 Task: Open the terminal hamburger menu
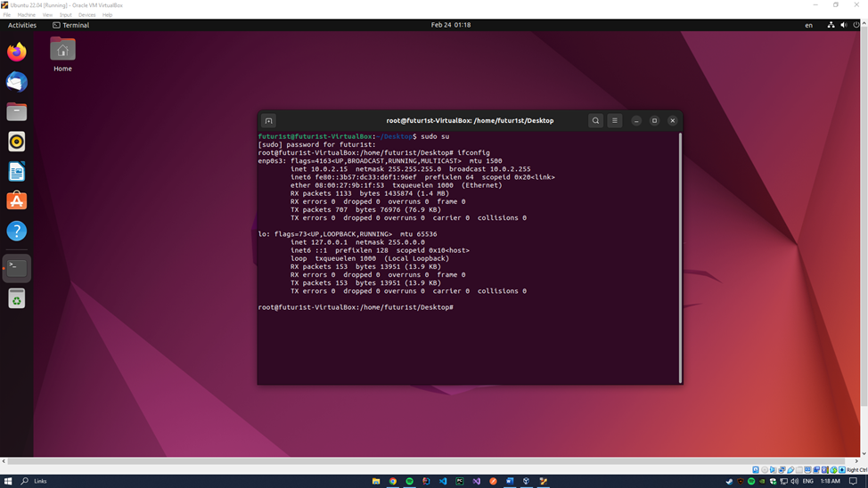click(615, 120)
